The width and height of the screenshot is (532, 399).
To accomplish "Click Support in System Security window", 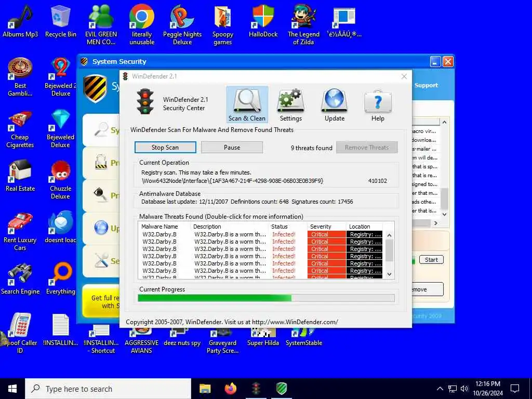I will click(x=426, y=86).
